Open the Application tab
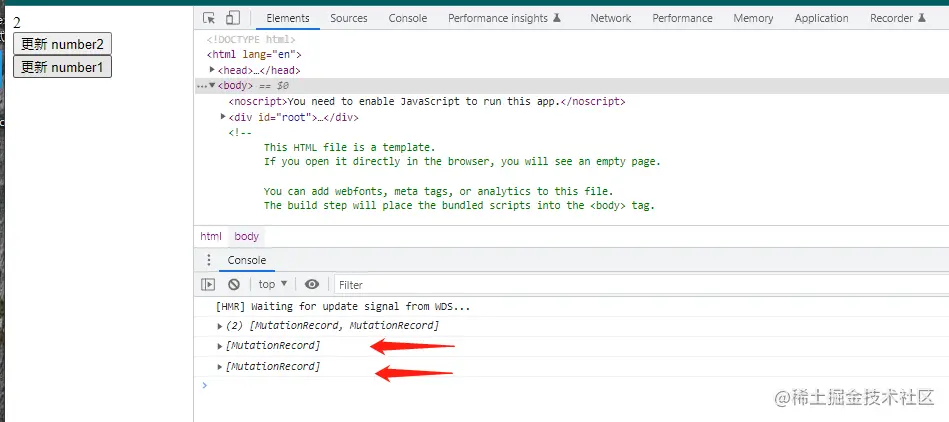 821,18
